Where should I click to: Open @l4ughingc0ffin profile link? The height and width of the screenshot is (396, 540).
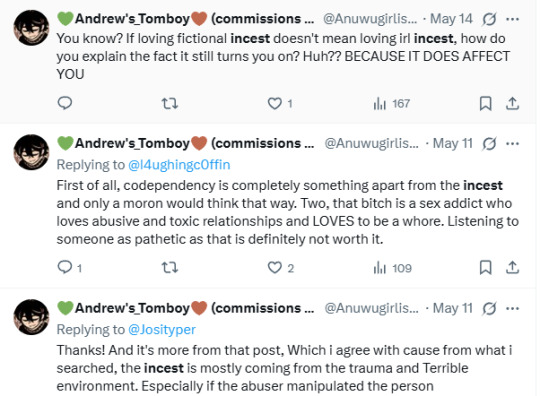click(x=179, y=165)
